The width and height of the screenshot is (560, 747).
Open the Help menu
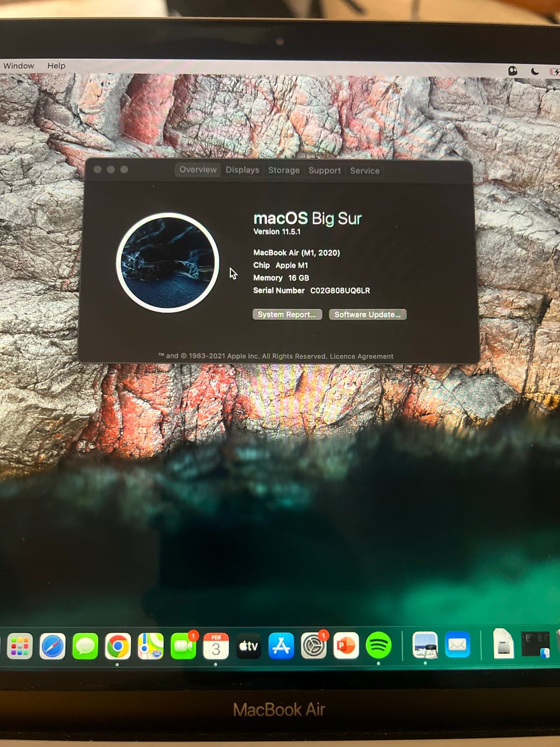click(x=57, y=66)
